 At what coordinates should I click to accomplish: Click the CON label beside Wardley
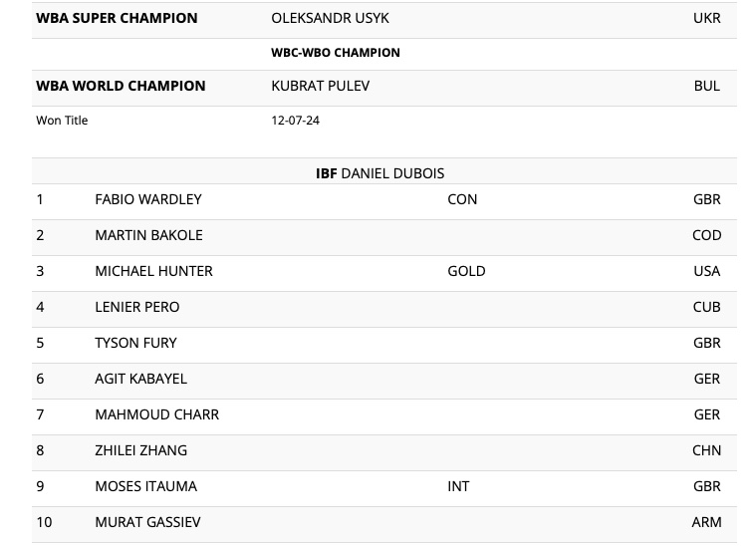click(x=462, y=199)
